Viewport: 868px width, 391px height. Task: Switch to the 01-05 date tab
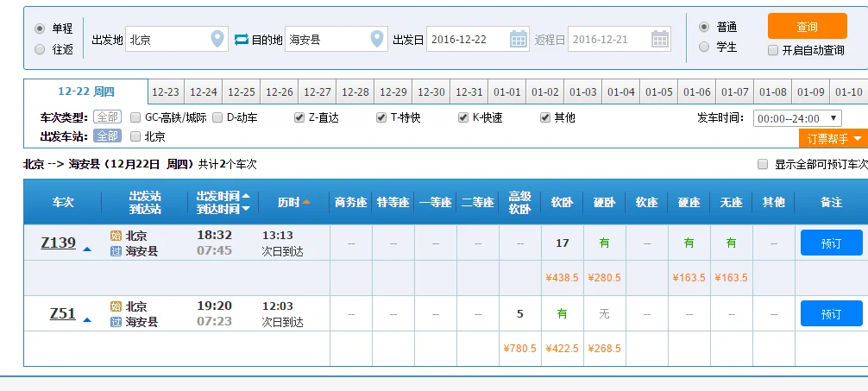tap(658, 92)
